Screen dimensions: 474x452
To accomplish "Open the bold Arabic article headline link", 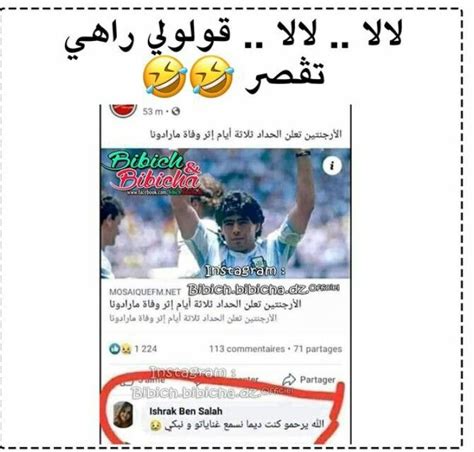I will pos(206,304).
